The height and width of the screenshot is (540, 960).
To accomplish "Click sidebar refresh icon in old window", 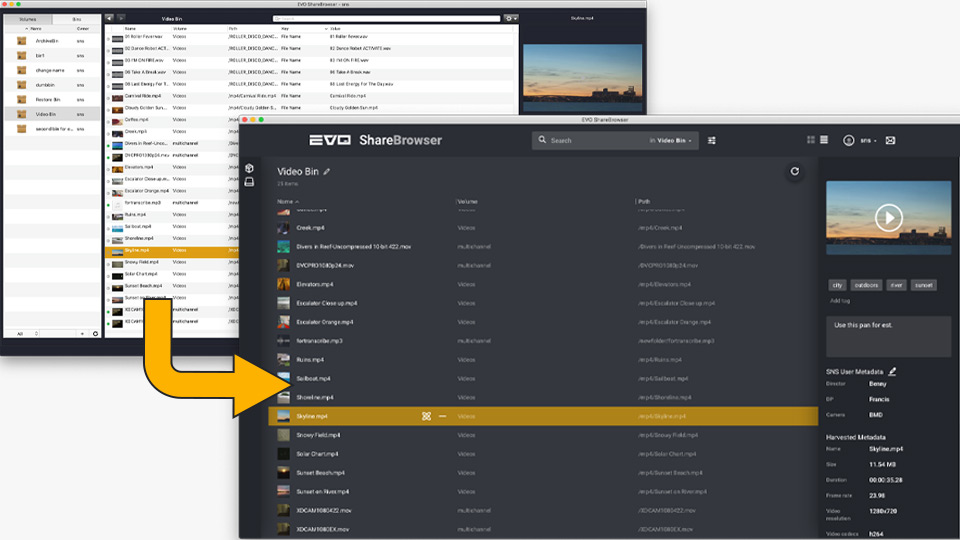I will [96, 334].
